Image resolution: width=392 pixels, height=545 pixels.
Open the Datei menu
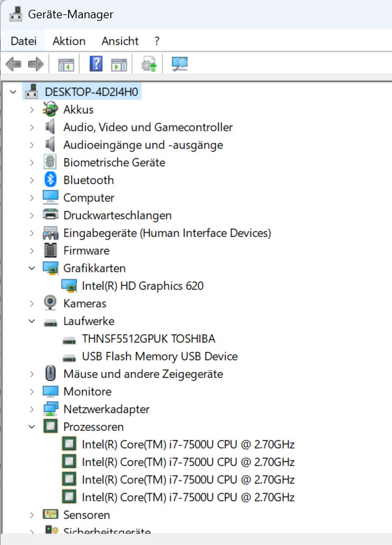tap(23, 41)
